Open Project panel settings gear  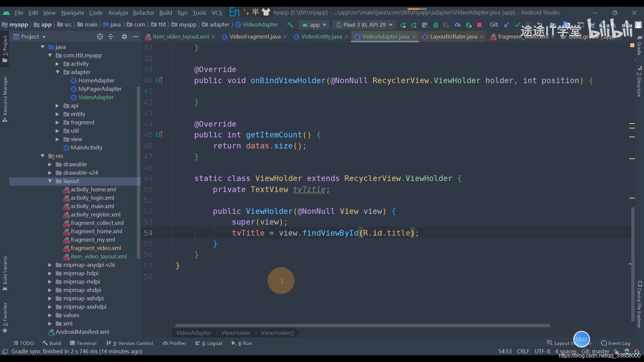(124, 37)
